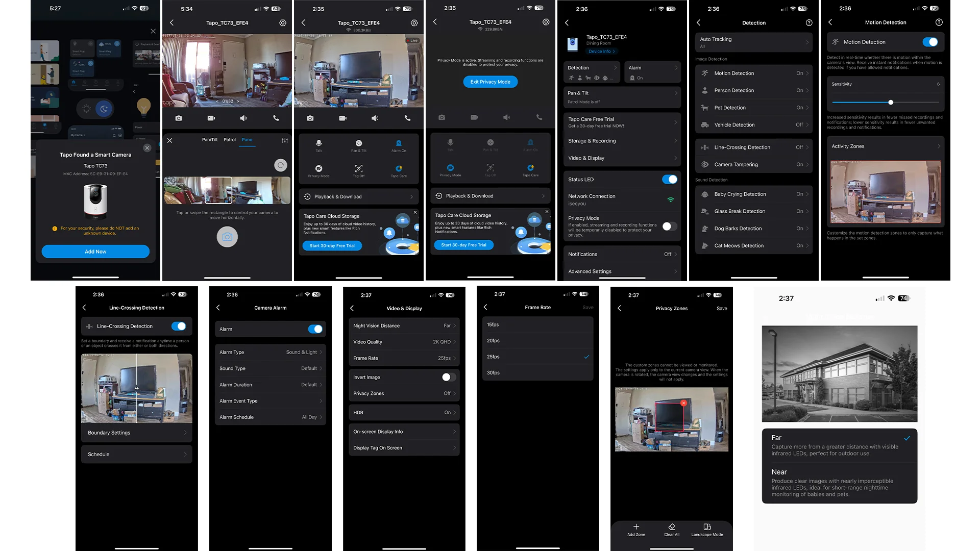980x551 pixels.
Task: Select the 30fps frame rate
Action: pos(537,373)
